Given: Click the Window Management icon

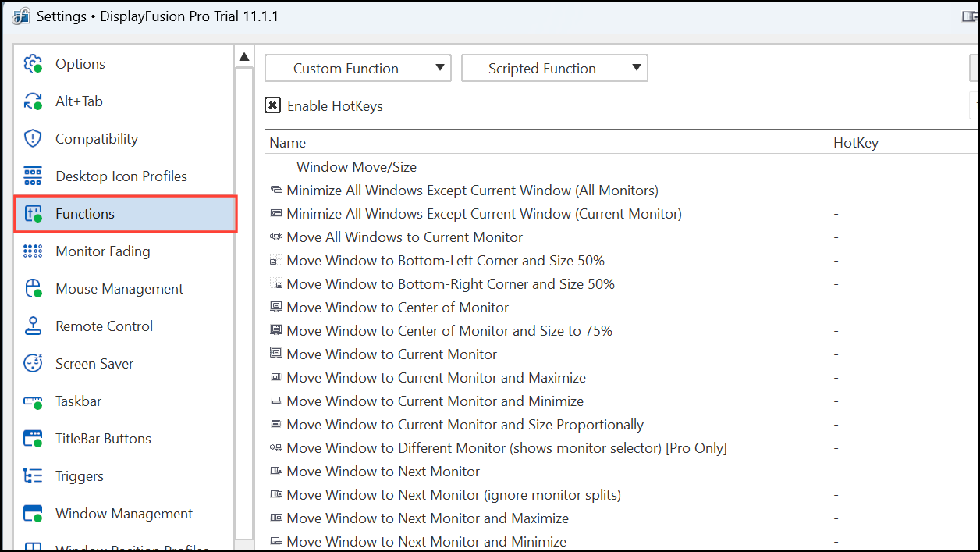Looking at the screenshot, I should point(33,514).
